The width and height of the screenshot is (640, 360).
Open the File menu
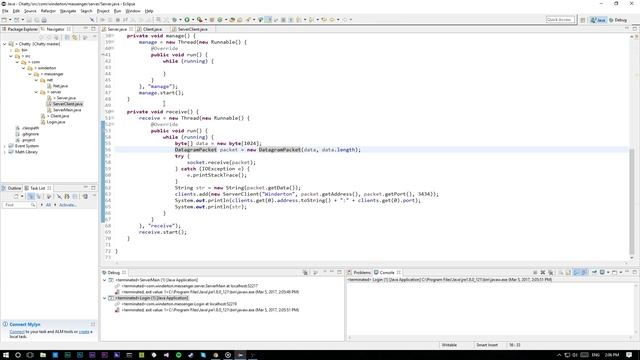[x=5, y=11]
